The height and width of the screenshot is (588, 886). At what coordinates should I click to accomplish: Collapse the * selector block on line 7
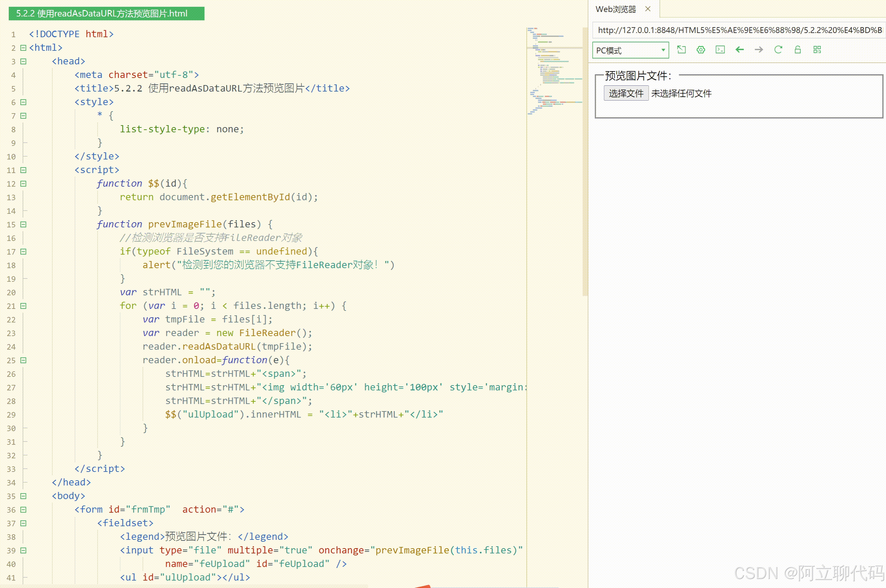tap(23, 115)
